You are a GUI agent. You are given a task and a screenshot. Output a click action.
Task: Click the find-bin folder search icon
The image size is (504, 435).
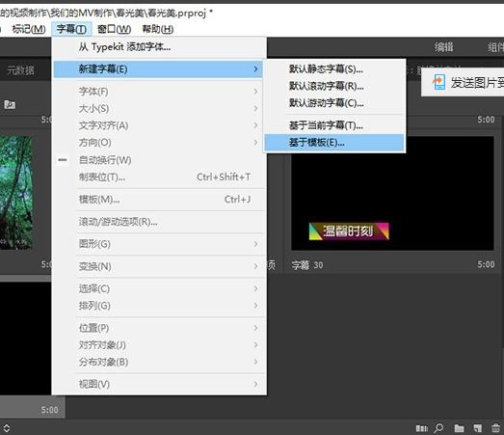tap(10, 104)
